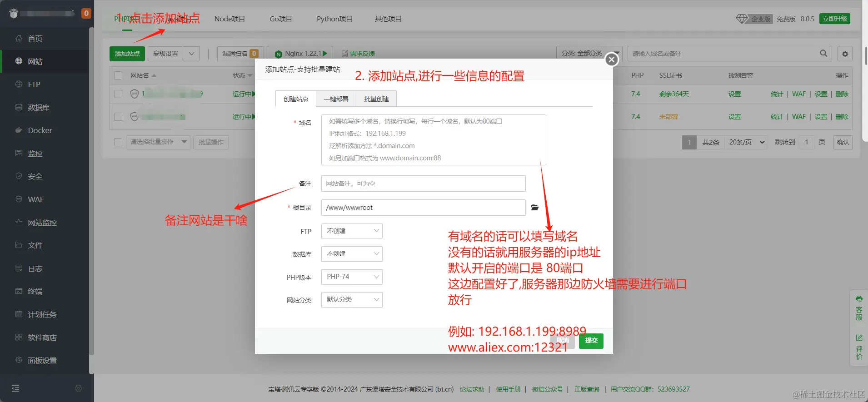Open the 评价 feedback widget
This screenshot has width=868, height=402.
(x=859, y=347)
